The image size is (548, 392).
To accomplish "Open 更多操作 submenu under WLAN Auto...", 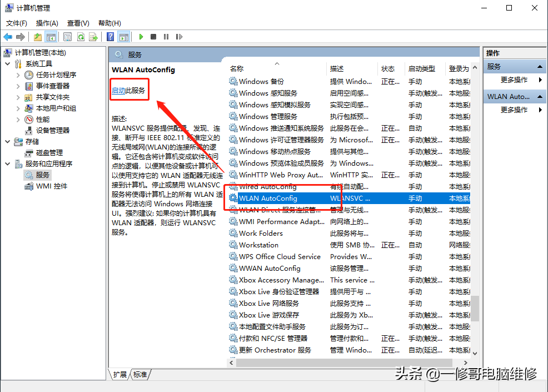I will click(x=514, y=110).
